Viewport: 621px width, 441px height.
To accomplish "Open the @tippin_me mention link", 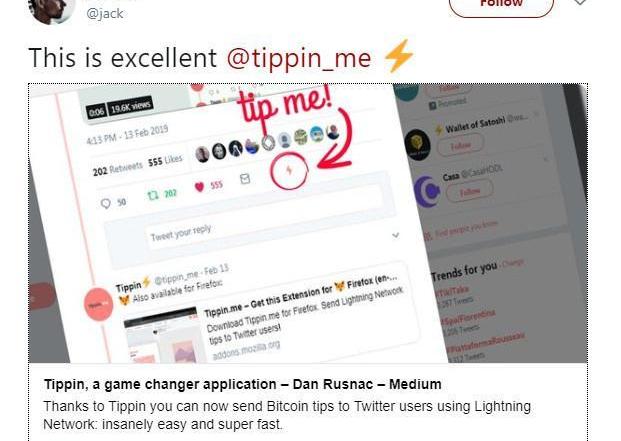I will tap(299, 58).
